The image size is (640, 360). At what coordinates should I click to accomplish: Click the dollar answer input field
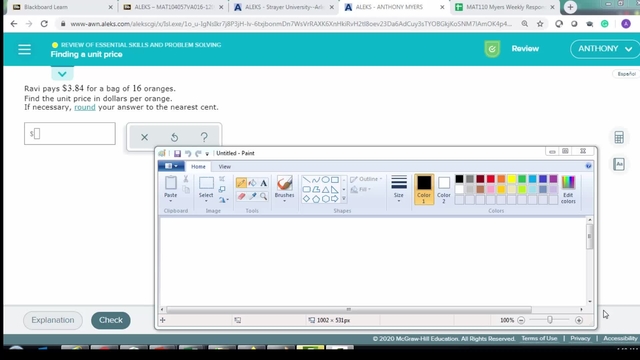(x=70, y=133)
